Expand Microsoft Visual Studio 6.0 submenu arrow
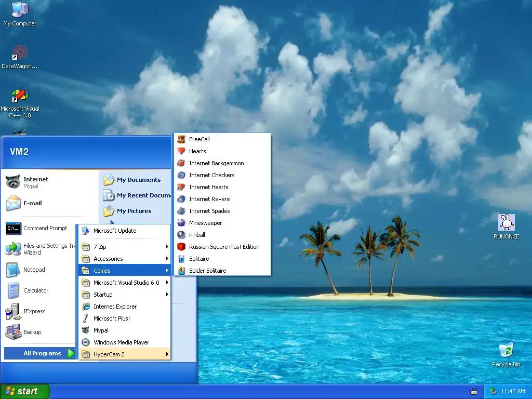Screen dimensions: 532x399 click(167, 282)
